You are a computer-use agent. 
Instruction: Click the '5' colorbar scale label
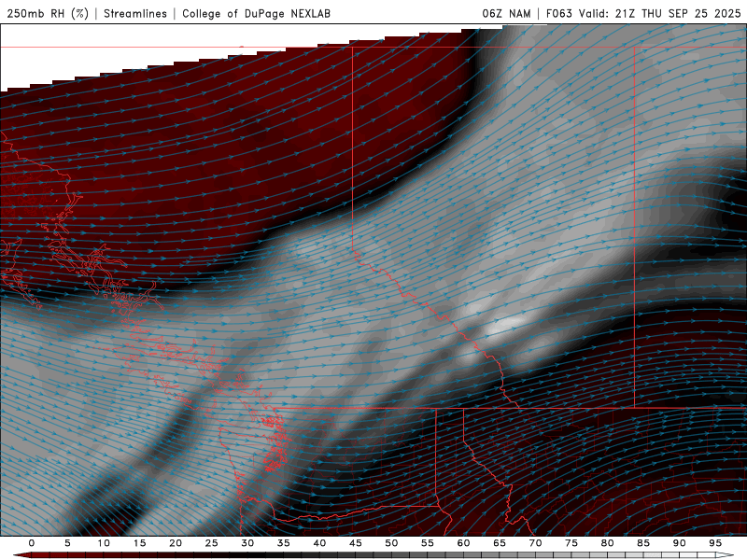pos(67,543)
